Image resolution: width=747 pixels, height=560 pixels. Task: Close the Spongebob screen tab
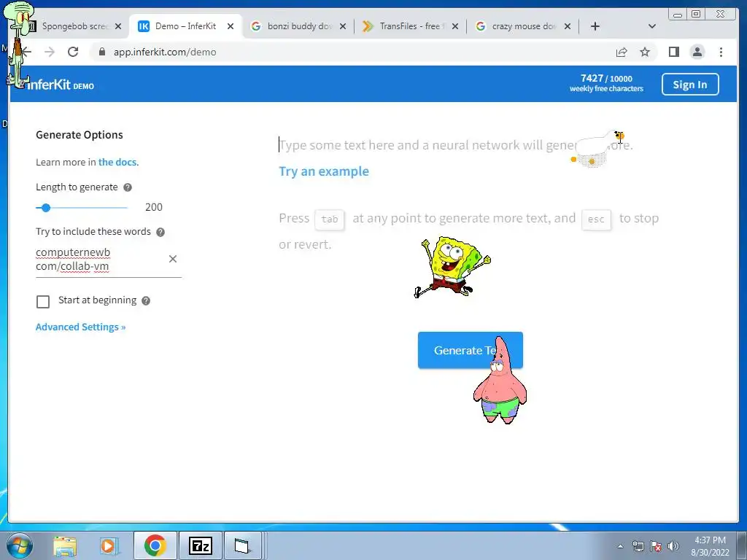click(x=118, y=26)
